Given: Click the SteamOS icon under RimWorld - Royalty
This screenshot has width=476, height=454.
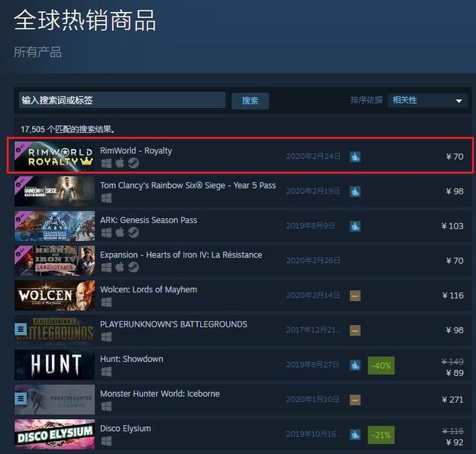Looking at the screenshot, I should pos(133,163).
